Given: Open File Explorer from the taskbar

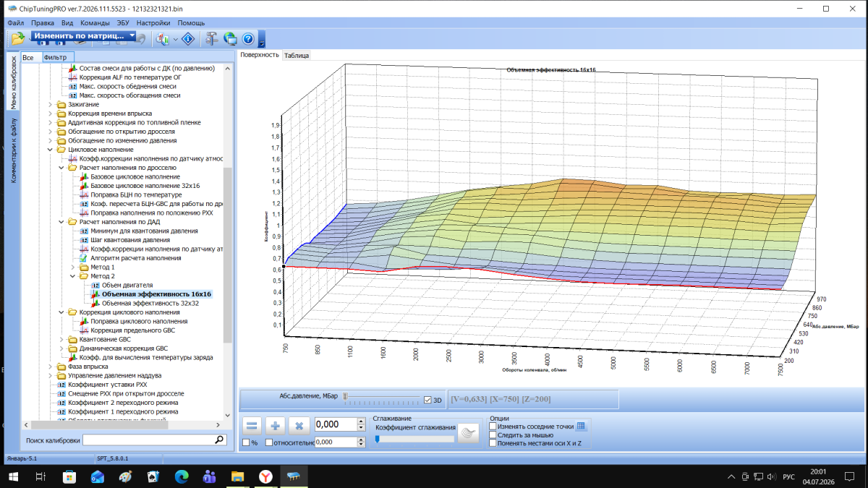Looking at the screenshot, I should point(238,476).
